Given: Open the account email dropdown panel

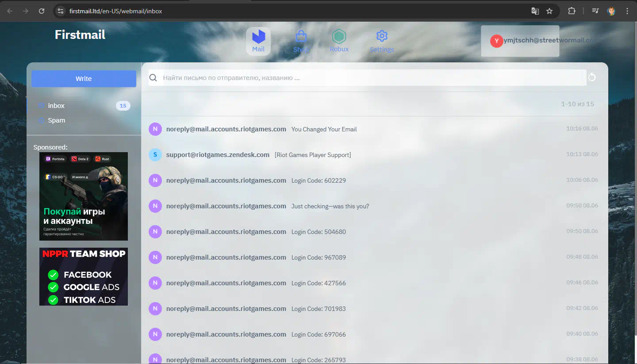Looking at the screenshot, I should tap(520, 41).
